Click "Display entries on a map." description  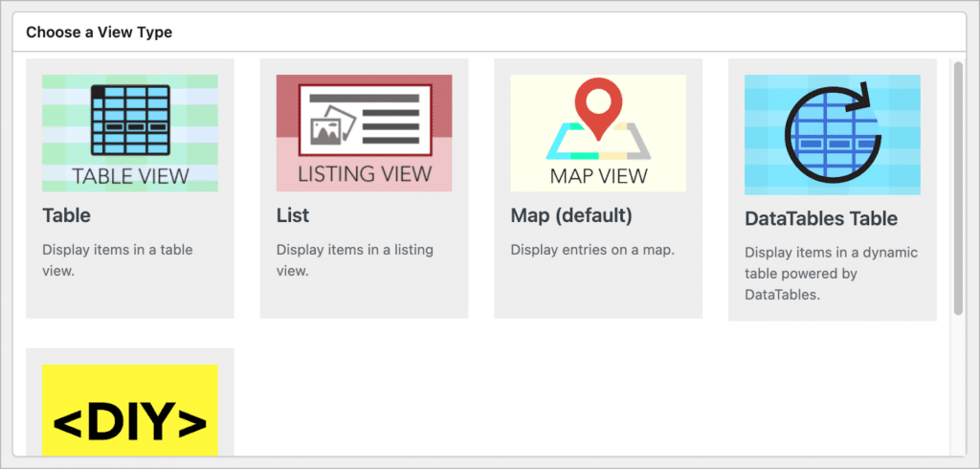tap(592, 250)
